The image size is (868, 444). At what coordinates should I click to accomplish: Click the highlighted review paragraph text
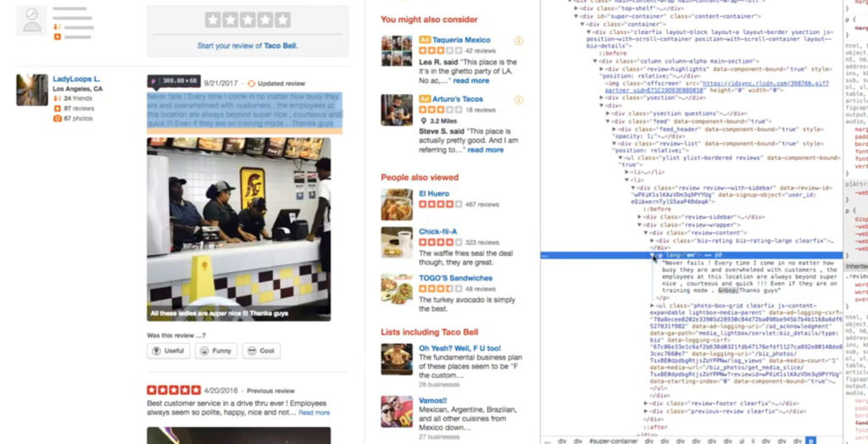click(x=244, y=110)
